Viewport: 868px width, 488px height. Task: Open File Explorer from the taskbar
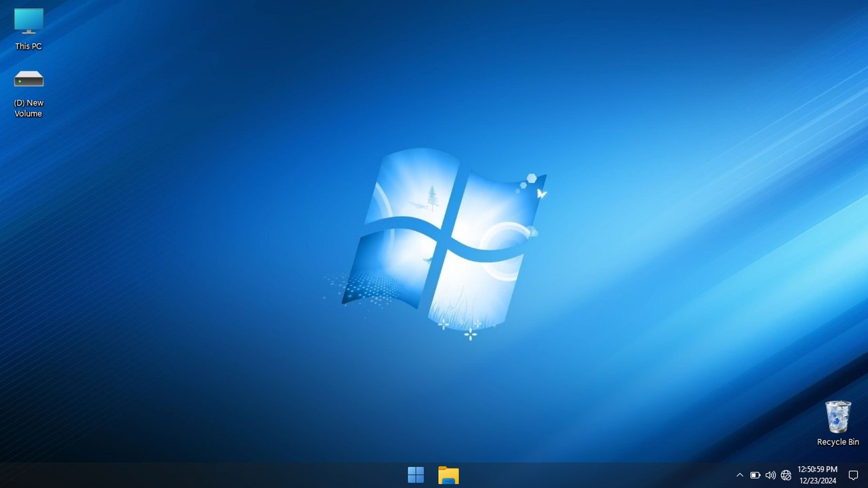click(x=448, y=475)
